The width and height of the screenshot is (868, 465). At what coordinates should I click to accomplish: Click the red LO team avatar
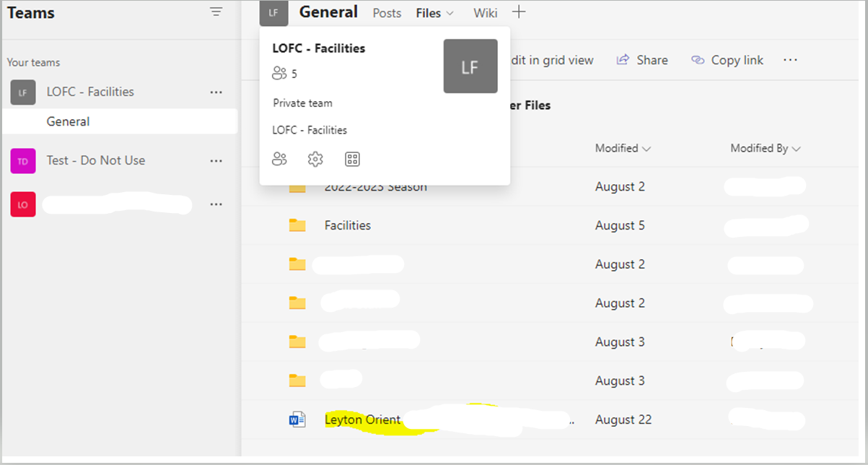pyautogui.click(x=23, y=204)
